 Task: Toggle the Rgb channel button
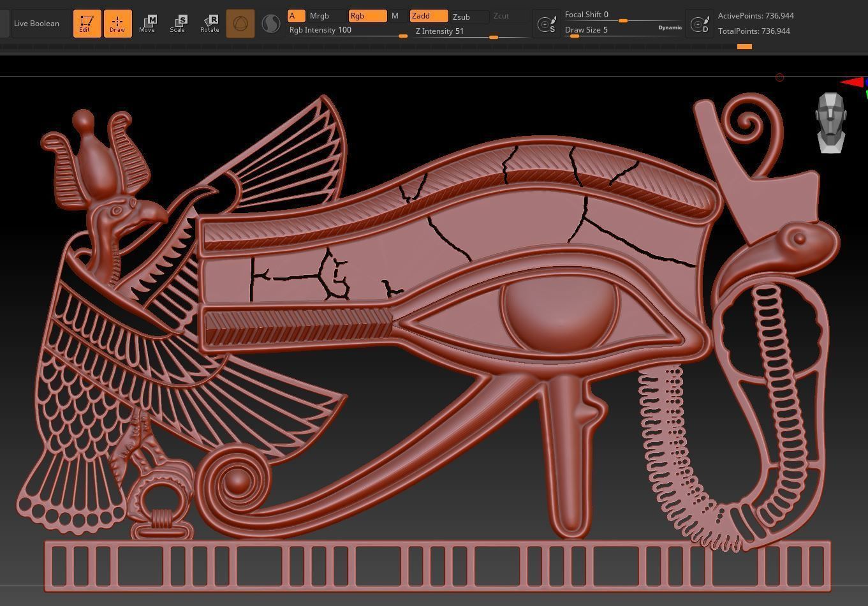[367, 16]
